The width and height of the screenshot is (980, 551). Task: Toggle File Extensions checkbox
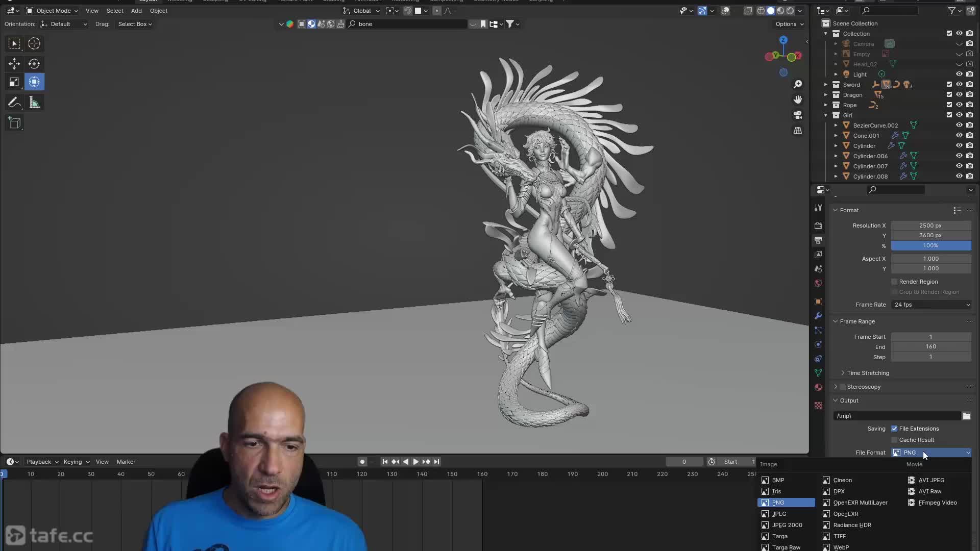(894, 429)
